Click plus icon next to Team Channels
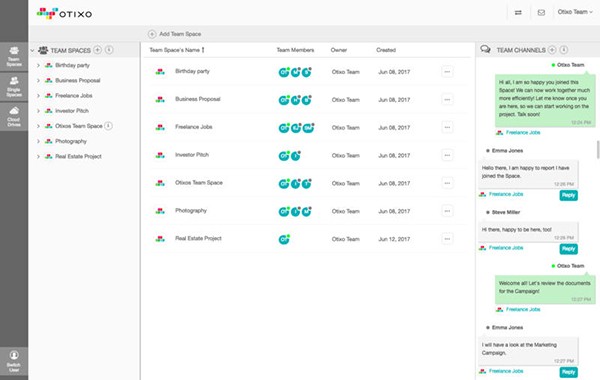 point(552,50)
